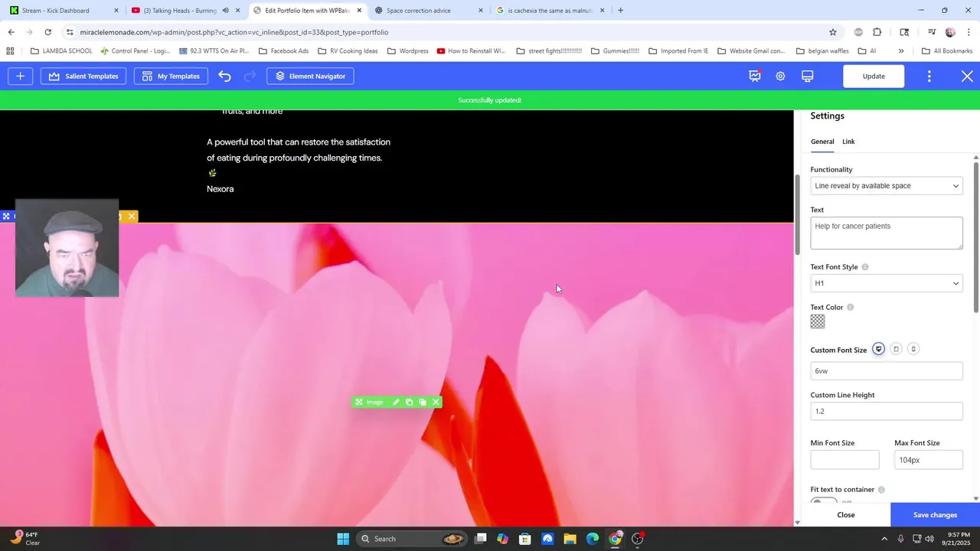Screen dimensions: 980x551
Task: Click the Custom Line Height field
Action: (x=887, y=412)
